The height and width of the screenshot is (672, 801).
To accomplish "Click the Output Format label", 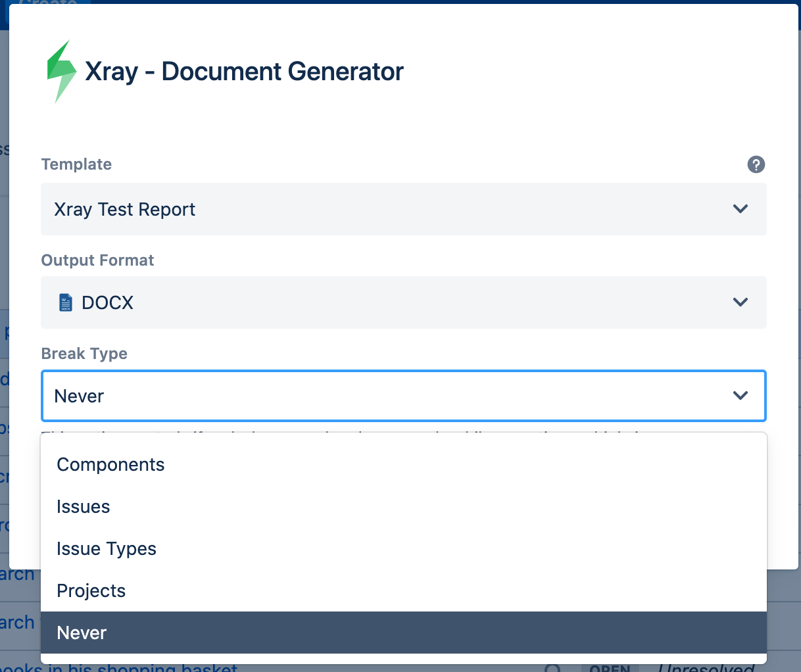I will click(x=97, y=260).
